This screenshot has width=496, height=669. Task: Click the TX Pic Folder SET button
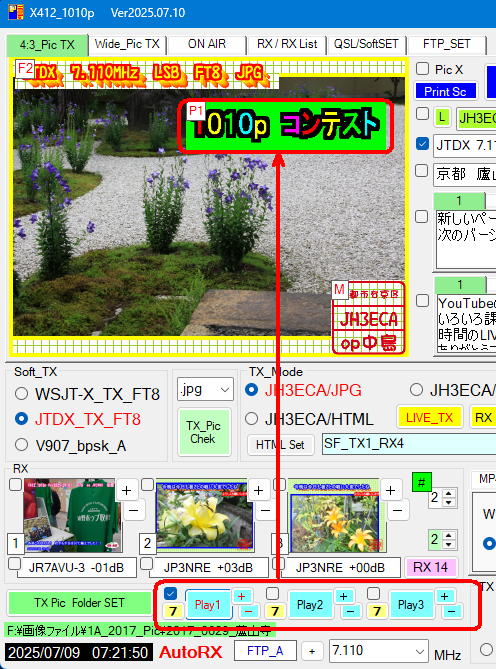[79, 603]
